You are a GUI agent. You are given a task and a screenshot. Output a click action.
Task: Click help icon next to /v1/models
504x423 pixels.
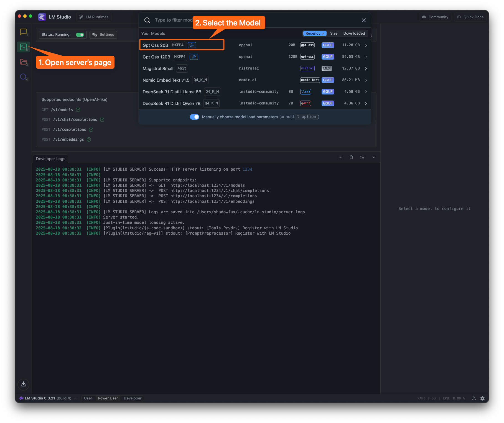(x=78, y=110)
